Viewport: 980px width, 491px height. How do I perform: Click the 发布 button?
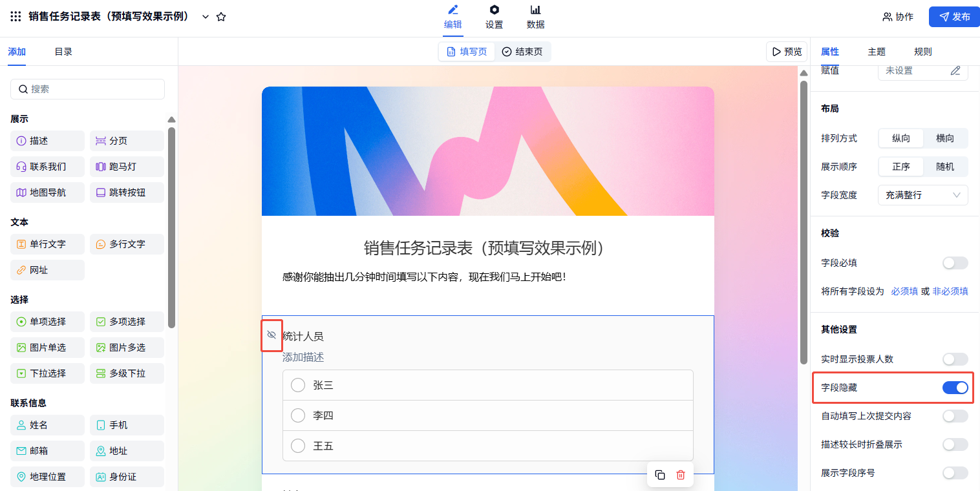pyautogui.click(x=954, y=17)
